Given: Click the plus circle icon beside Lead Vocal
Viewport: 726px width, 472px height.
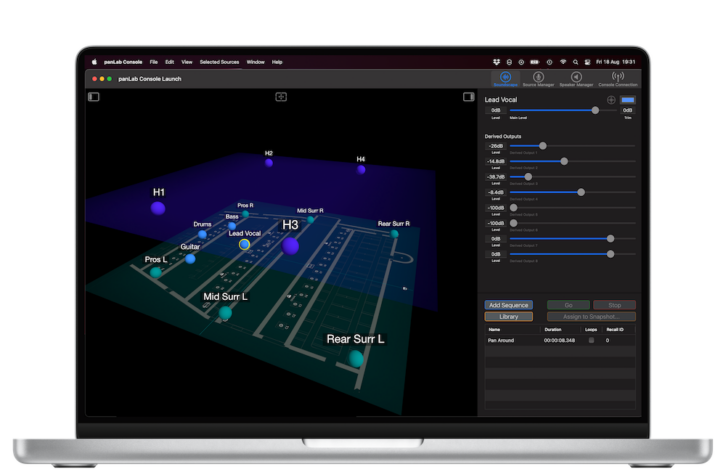Looking at the screenshot, I should click(x=611, y=100).
